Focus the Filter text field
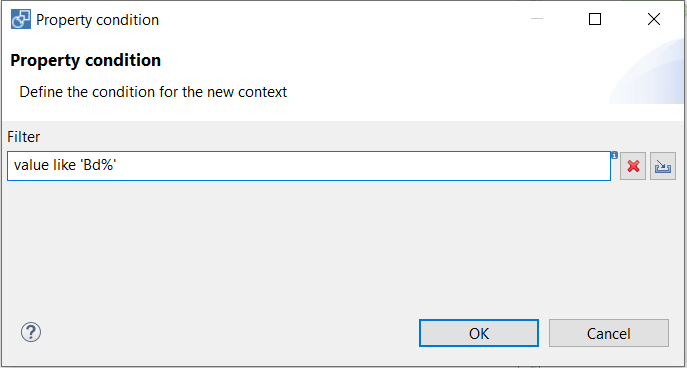 309,166
